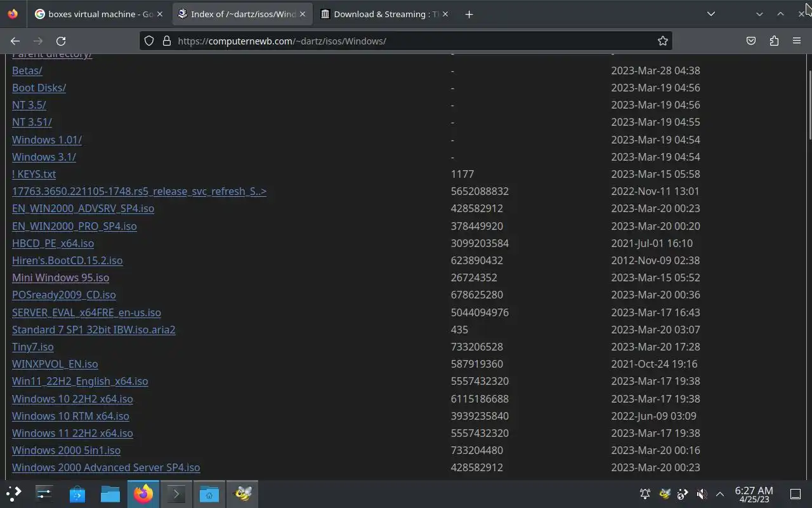Download EN_WIN2000_PRO_SP4.iso
Viewport: 812px width, 508px height.
point(74,226)
